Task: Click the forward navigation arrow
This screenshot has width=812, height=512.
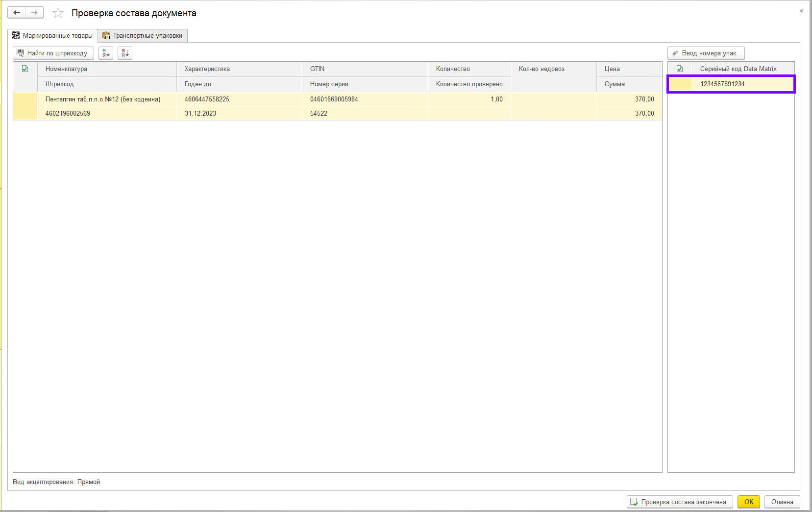Action: tap(34, 13)
